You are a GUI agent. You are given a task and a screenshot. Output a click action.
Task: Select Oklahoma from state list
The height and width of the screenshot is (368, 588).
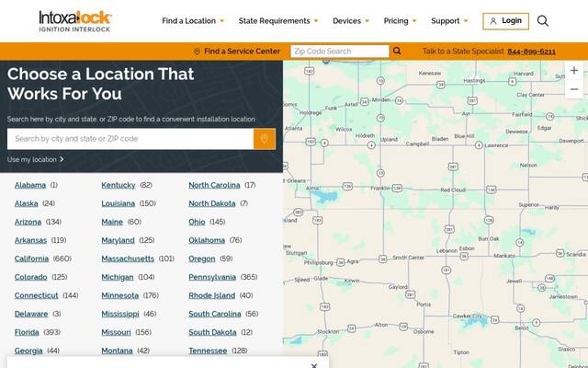[207, 240]
